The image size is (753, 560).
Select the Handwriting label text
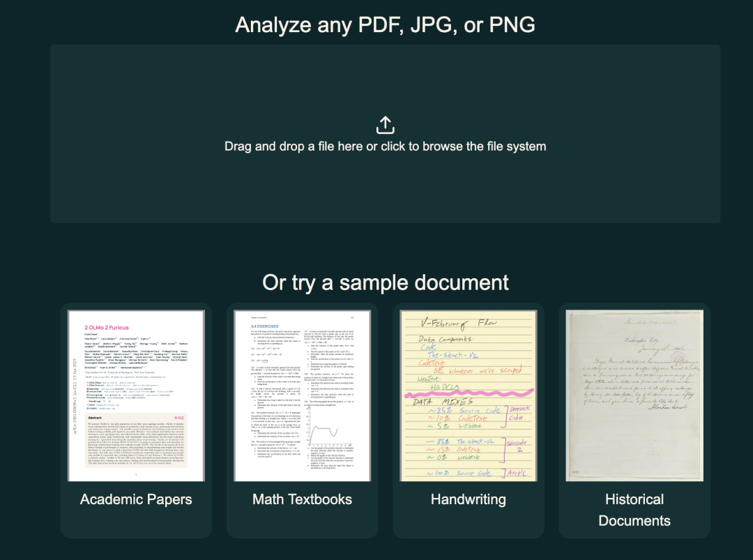coord(468,499)
